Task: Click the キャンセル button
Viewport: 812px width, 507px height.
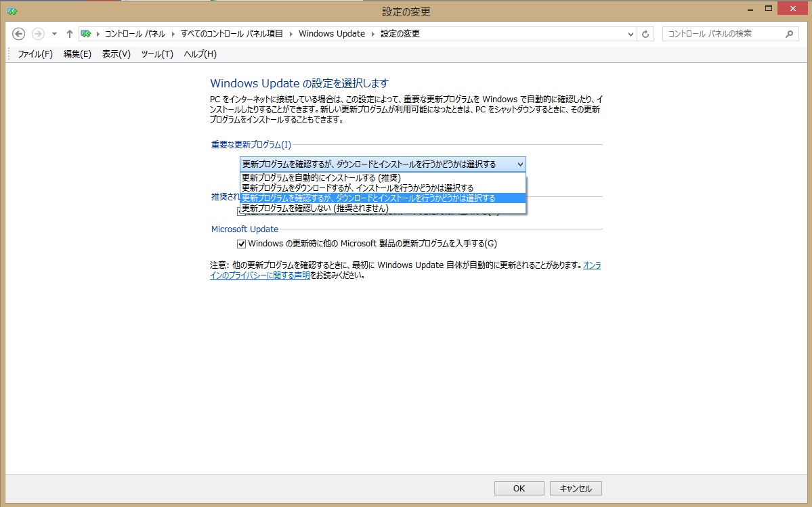Action: click(576, 488)
